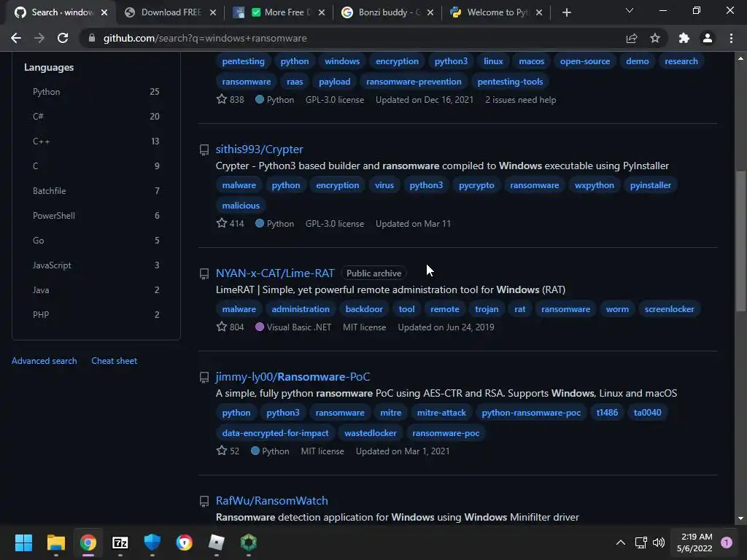Image resolution: width=747 pixels, height=560 pixels.
Task: Click the scrollbar down arrow
Action: 740,518
